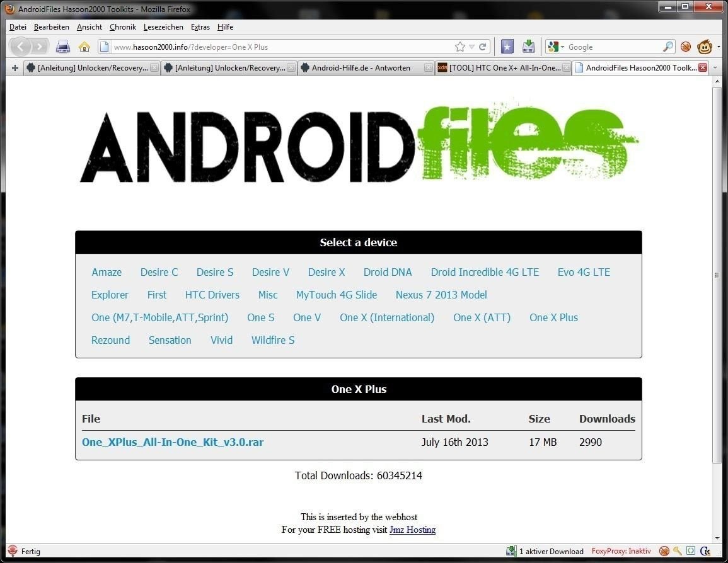Viewport: 728px width, 563px height.
Task: Click the Greasemonkey monkey icon
Action: 704,47
